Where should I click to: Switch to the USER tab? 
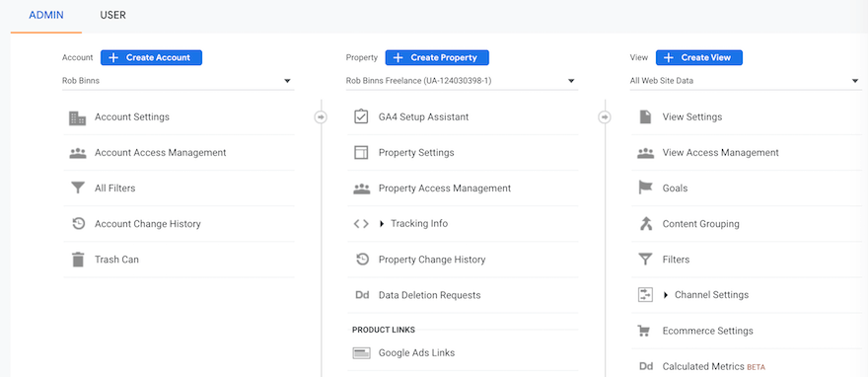click(112, 16)
